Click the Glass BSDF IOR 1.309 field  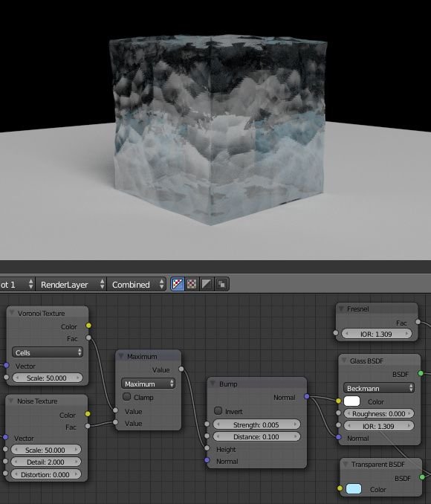[379, 426]
